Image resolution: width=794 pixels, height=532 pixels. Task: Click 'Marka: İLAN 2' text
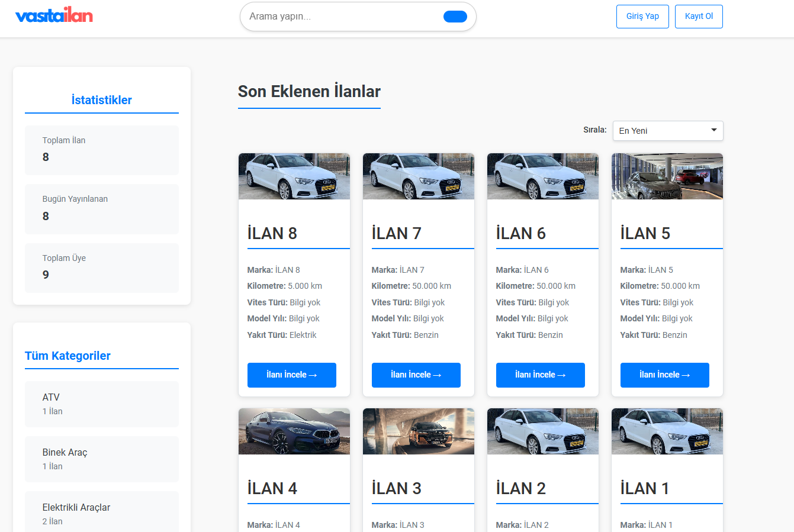click(x=522, y=525)
